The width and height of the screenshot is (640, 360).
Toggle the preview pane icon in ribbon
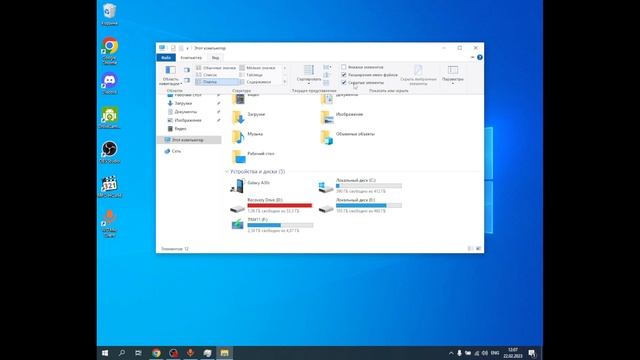pyautogui.click(x=187, y=70)
